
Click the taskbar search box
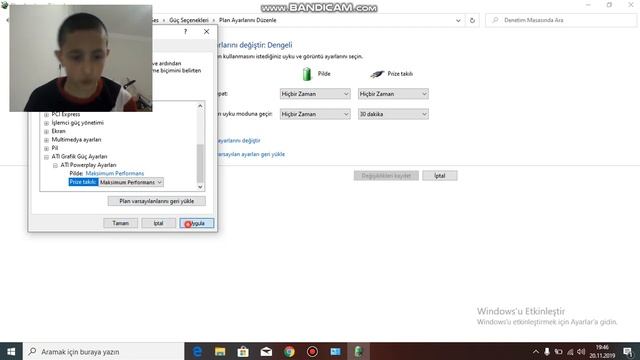pos(104,351)
